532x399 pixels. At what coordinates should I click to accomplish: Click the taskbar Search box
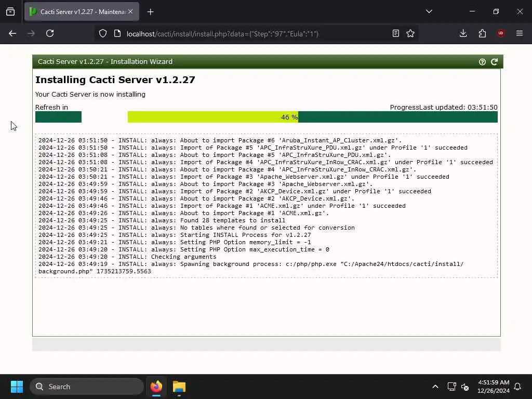pos(87,387)
